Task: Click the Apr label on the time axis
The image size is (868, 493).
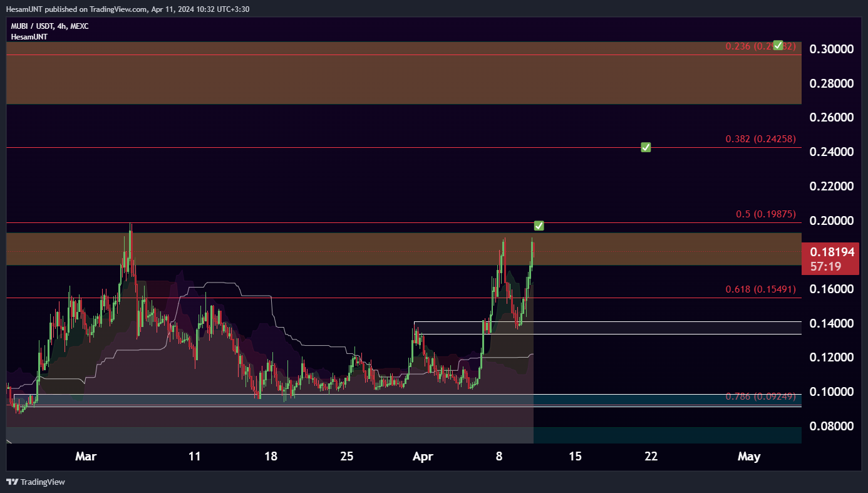Action: pos(423,457)
